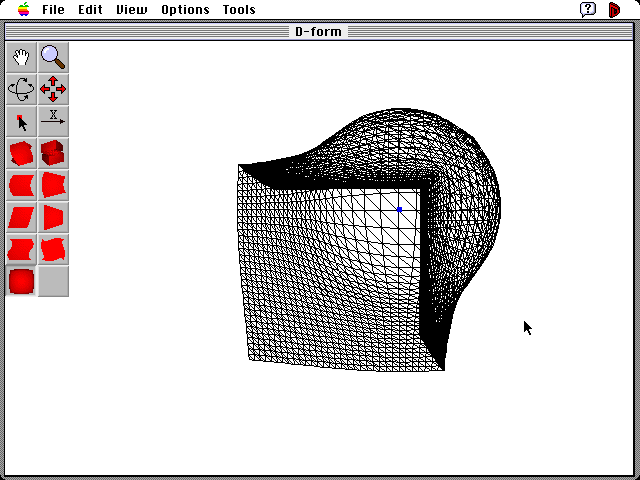Click the blue control point on mesh
640x480 pixels.
399,209
